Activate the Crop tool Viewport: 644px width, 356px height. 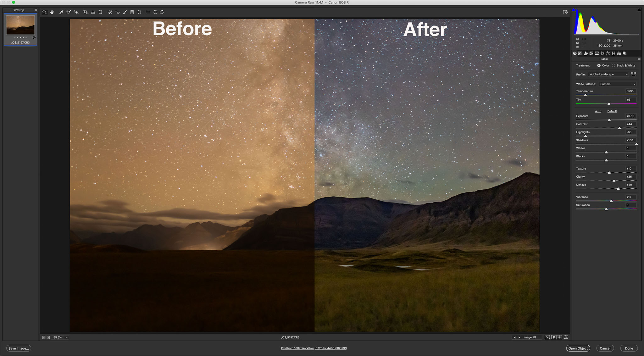86,12
